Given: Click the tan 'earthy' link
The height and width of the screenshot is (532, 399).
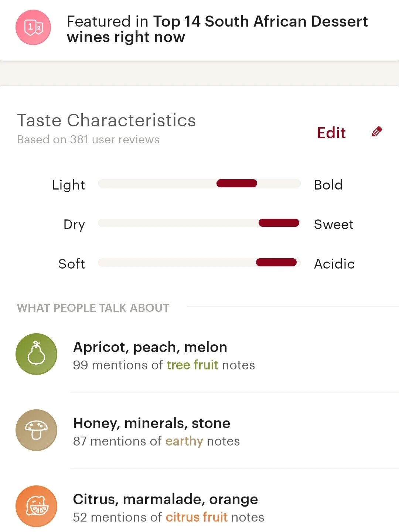Looking at the screenshot, I should click(x=184, y=441).
